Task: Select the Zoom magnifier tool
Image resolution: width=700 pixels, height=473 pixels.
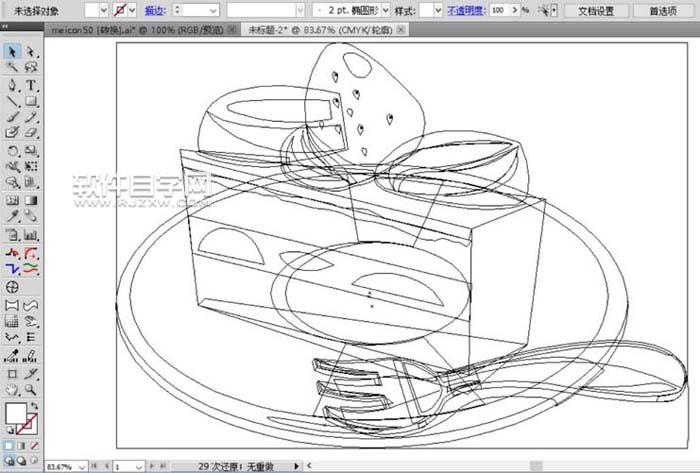Action: pyautogui.click(x=30, y=390)
